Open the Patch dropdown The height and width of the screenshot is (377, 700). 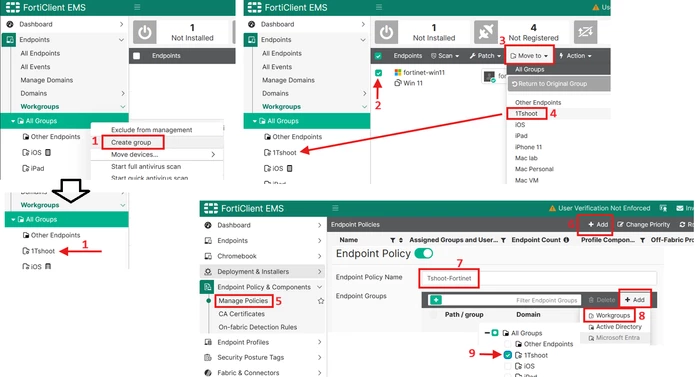(x=485, y=56)
